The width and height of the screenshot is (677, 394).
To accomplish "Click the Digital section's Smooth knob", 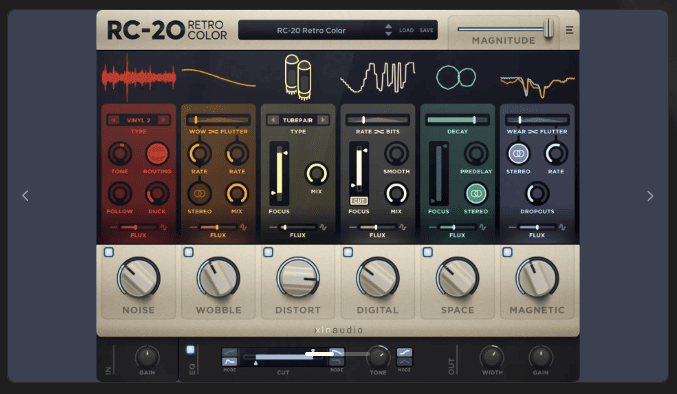I will (396, 154).
